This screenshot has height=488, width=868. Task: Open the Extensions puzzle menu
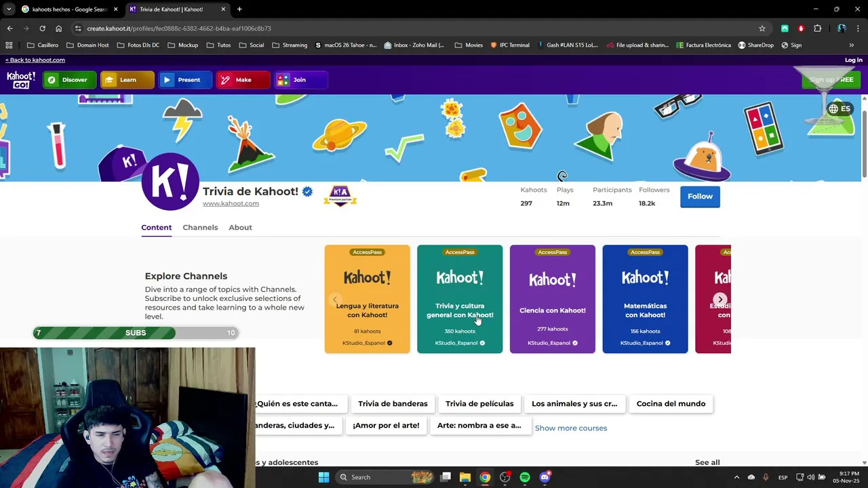point(817,28)
